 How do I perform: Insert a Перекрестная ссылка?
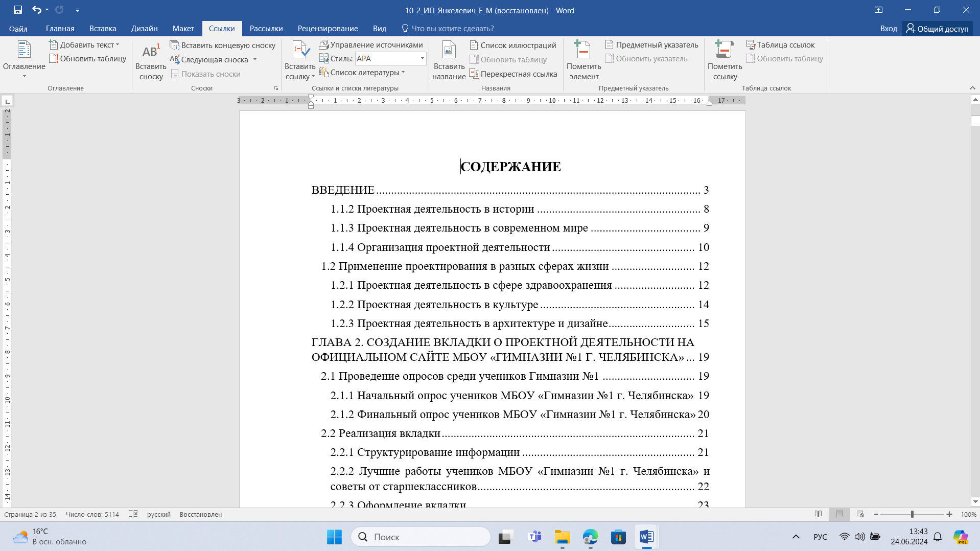(x=513, y=74)
